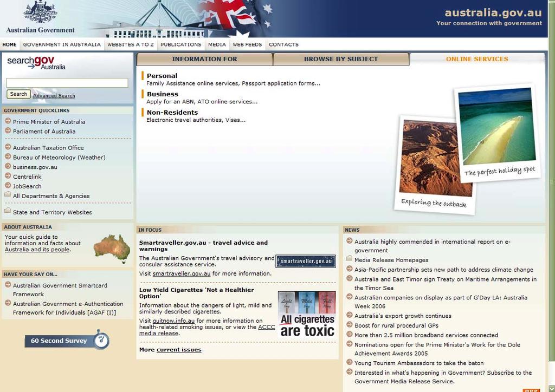555x392 pixels.
Task: Click folder icon beside State and Territory Websites
Action: [8, 210]
